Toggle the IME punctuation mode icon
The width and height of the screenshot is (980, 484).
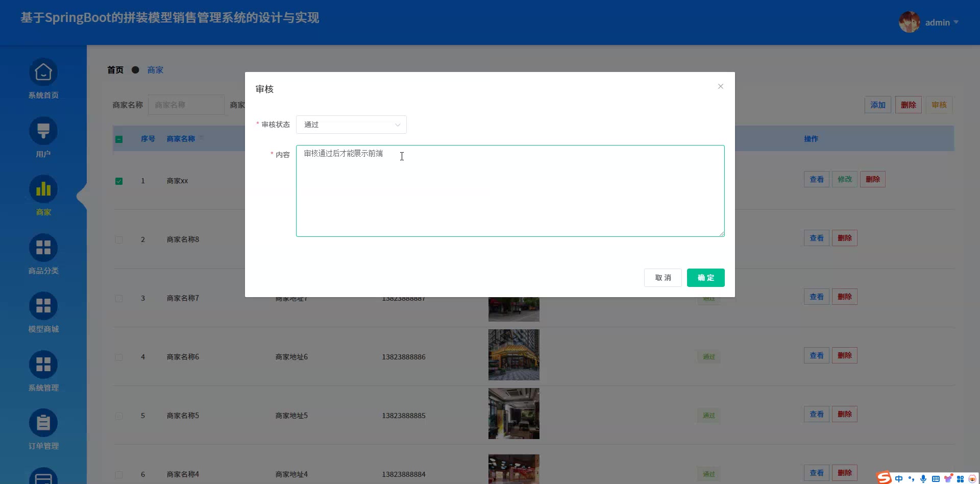[911, 478]
